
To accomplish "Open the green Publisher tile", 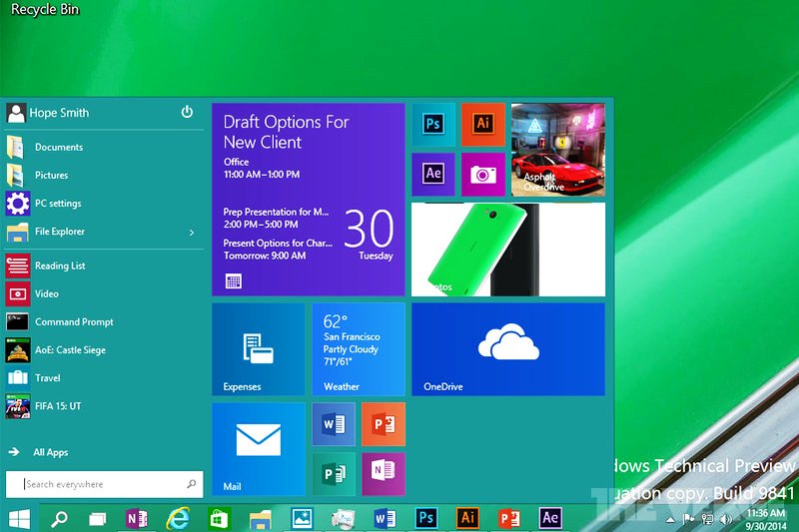I will (334, 473).
